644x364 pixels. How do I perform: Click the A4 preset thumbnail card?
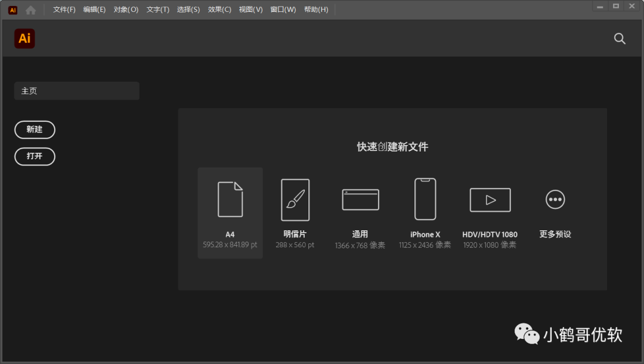click(x=230, y=212)
